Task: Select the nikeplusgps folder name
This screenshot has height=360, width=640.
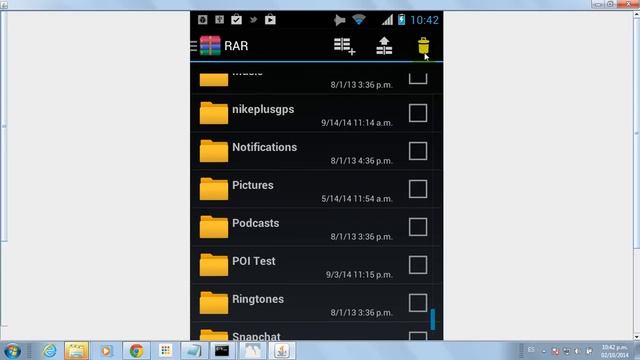Action: (263, 110)
